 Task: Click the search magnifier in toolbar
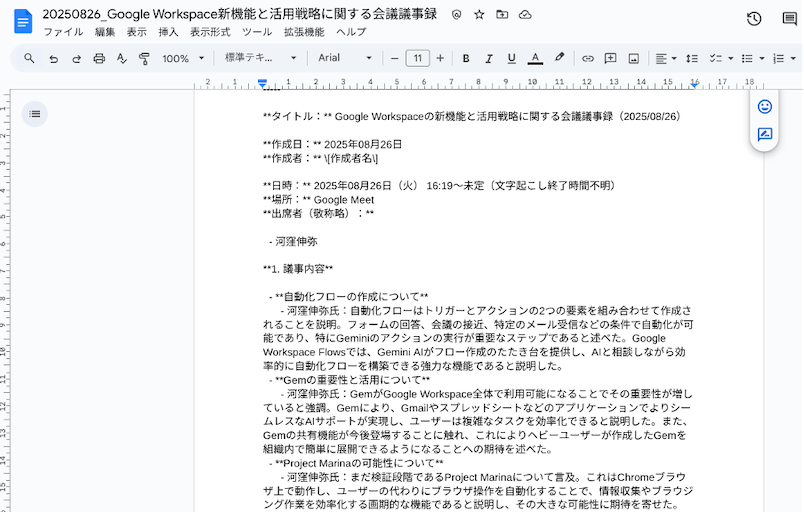click(29, 58)
